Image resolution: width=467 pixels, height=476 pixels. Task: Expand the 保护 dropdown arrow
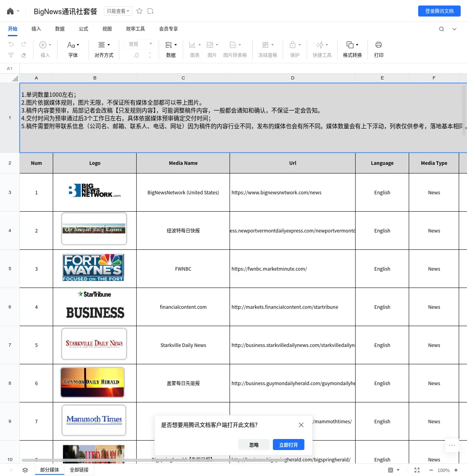pos(300,45)
